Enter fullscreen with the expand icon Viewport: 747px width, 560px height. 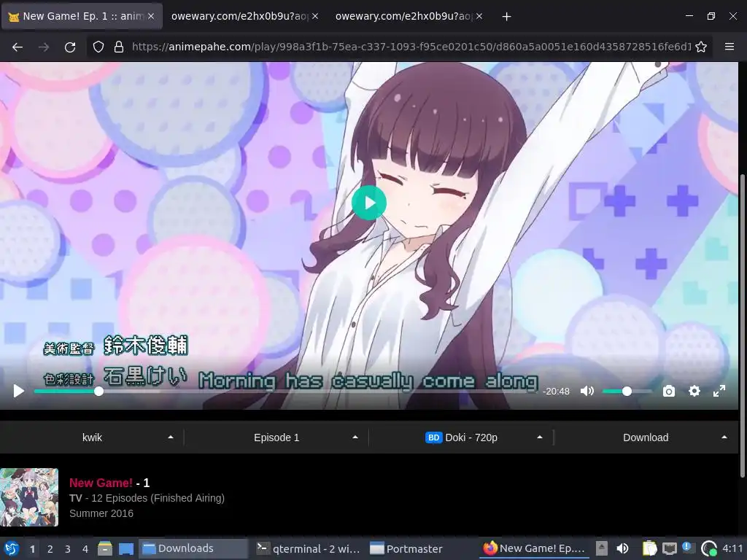pyautogui.click(x=719, y=391)
